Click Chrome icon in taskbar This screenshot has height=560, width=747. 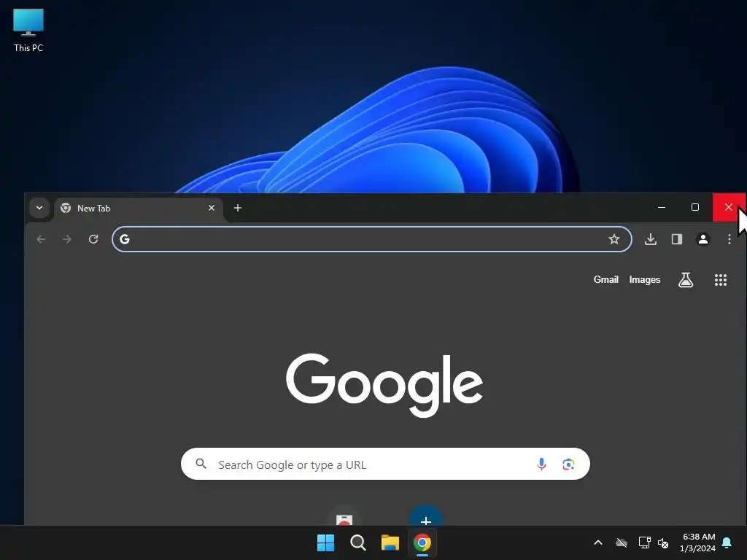tap(422, 542)
